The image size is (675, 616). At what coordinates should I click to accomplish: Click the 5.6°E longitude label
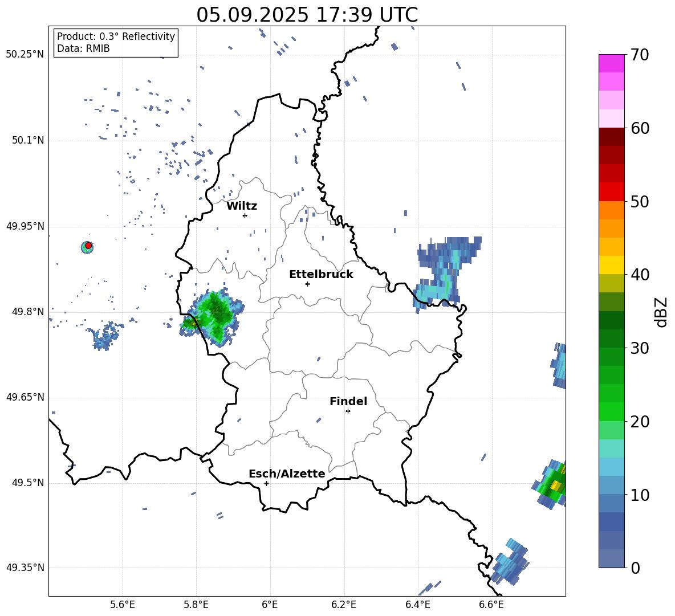[123, 605]
